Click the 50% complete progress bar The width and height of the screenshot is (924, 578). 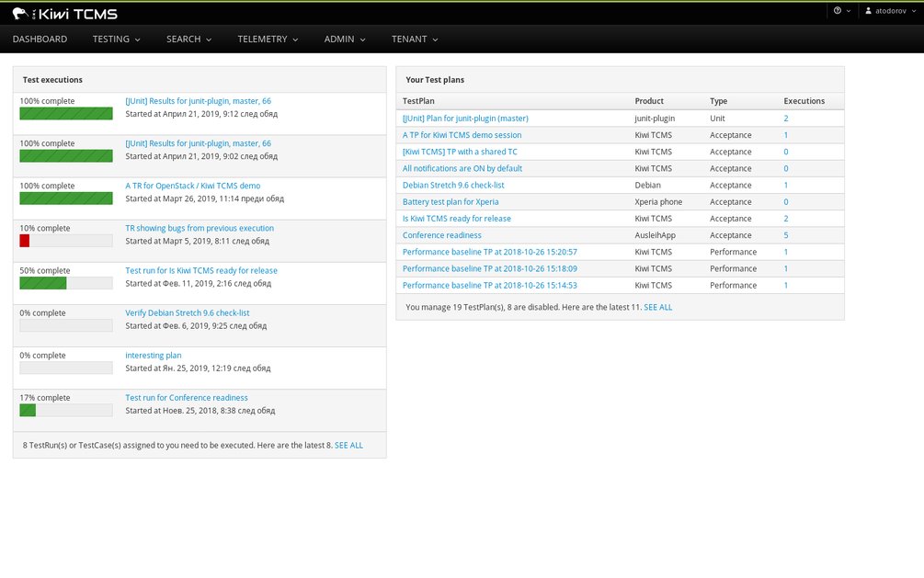click(66, 283)
